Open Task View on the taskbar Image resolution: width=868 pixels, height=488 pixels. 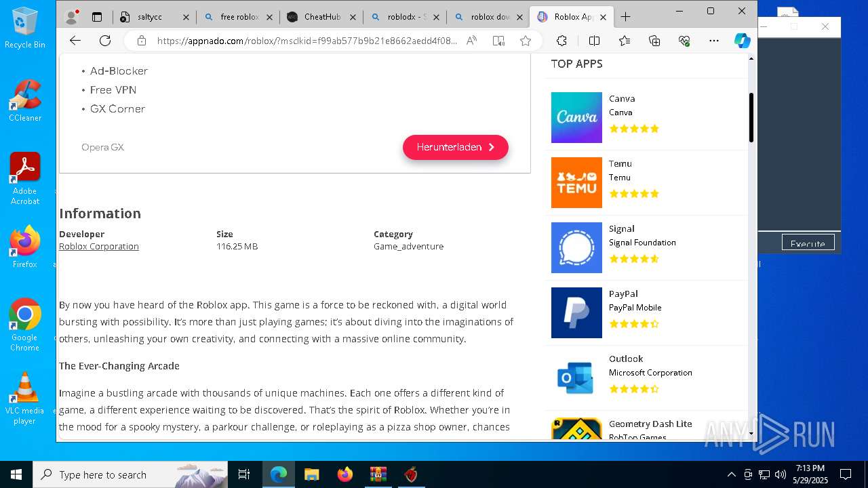pos(244,474)
